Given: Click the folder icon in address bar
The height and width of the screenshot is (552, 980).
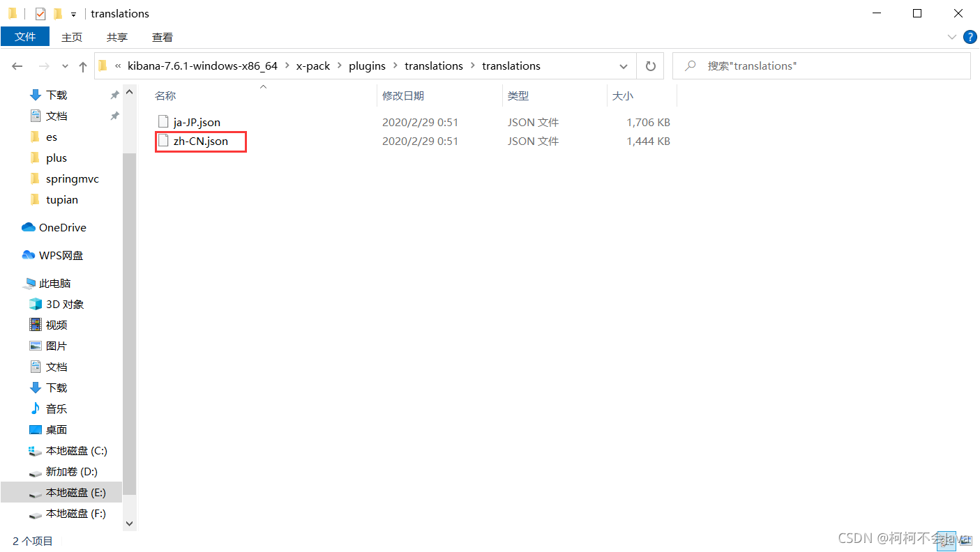Looking at the screenshot, I should (103, 66).
